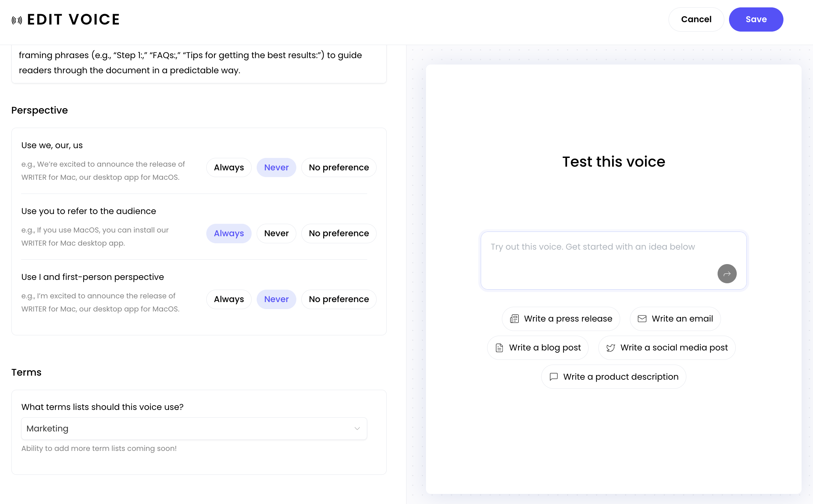
Task: Click the chat bubble icon for product description
Action: (x=554, y=377)
